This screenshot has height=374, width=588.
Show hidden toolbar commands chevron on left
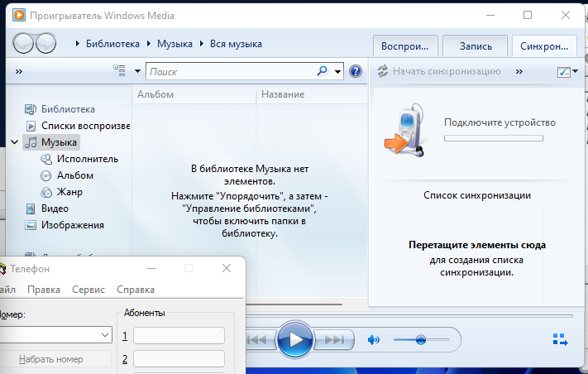pos(19,71)
